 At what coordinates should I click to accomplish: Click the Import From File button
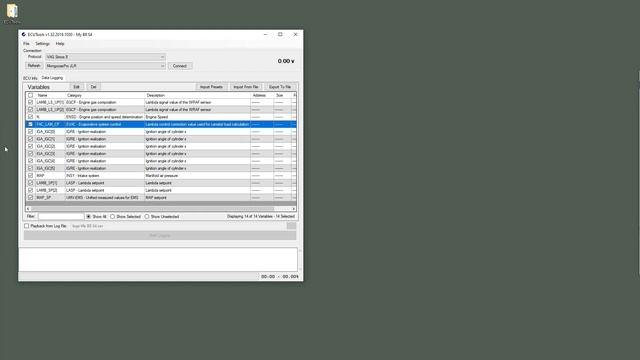point(246,87)
